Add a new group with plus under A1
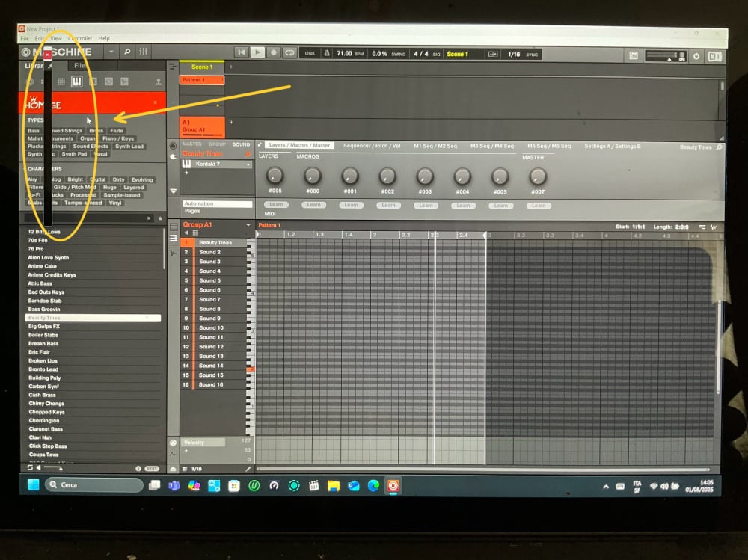This screenshot has width=748, height=560. [231, 123]
